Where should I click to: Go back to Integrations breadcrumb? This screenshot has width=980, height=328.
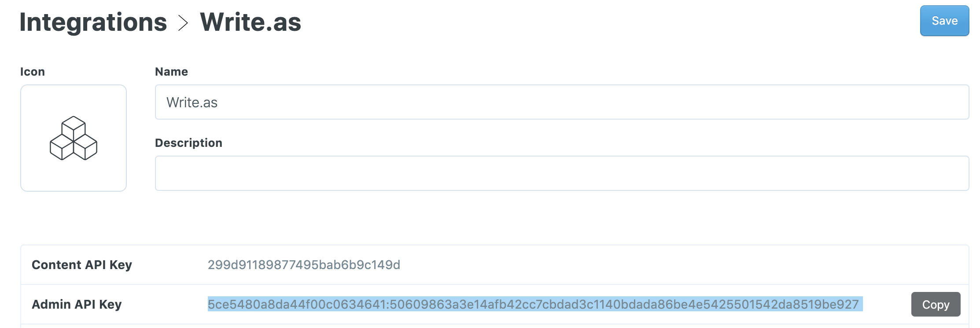click(x=93, y=22)
